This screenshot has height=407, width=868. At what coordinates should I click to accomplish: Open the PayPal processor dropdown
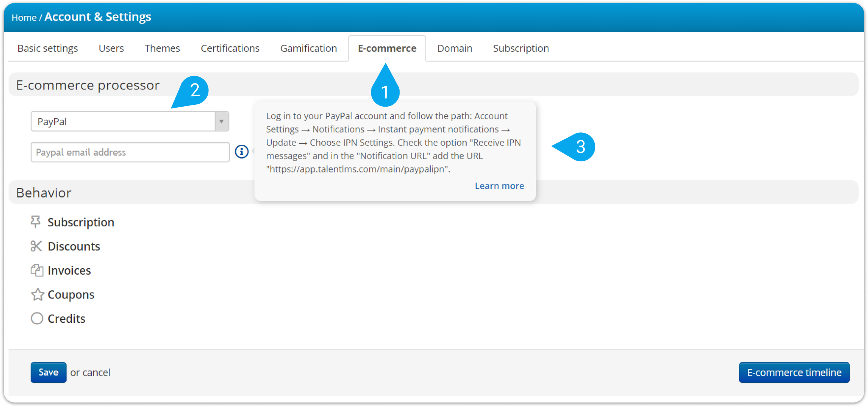click(x=130, y=121)
